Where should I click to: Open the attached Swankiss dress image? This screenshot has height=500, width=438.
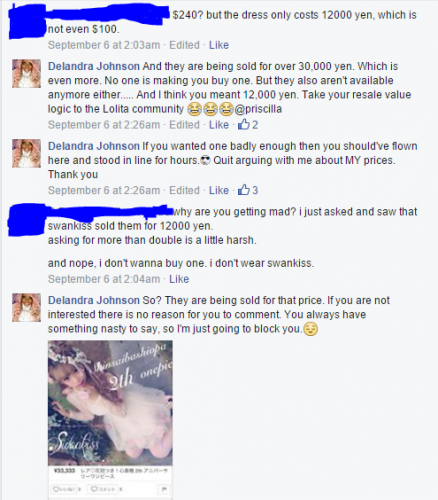tap(110, 403)
